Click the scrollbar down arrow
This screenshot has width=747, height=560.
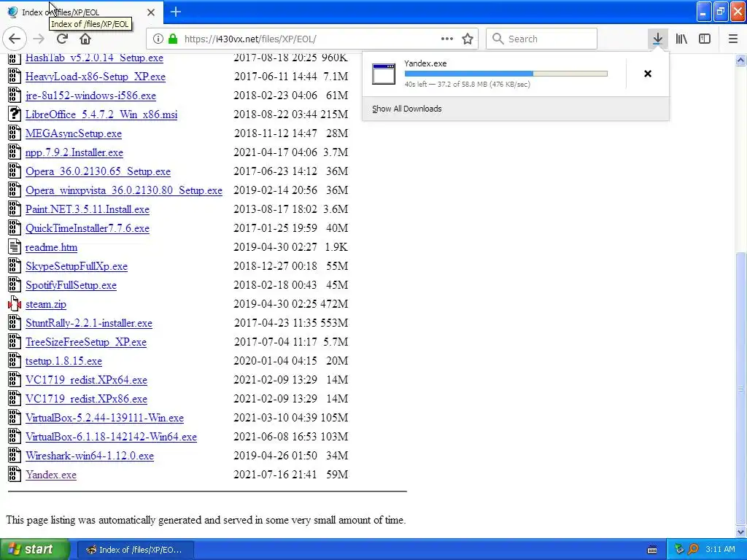[740, 532]
